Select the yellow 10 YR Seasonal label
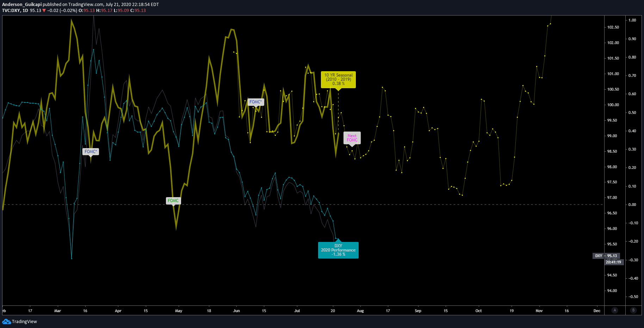644x328 pixels. (338, 79)
